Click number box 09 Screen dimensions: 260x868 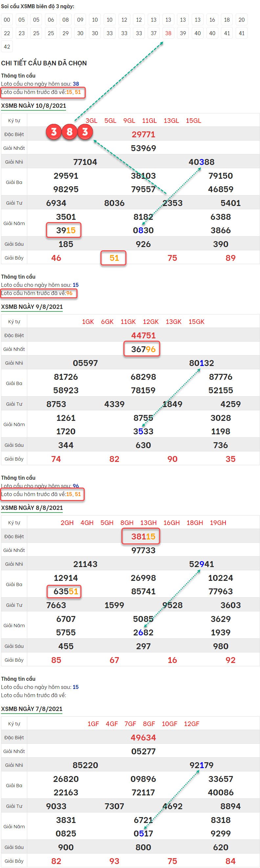80,20
